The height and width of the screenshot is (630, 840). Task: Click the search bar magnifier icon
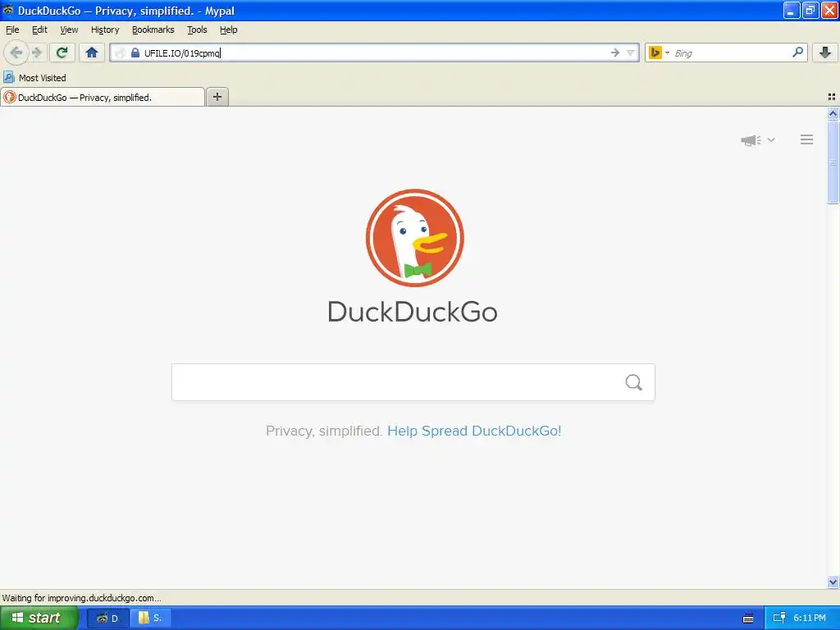tap(797, 52)
